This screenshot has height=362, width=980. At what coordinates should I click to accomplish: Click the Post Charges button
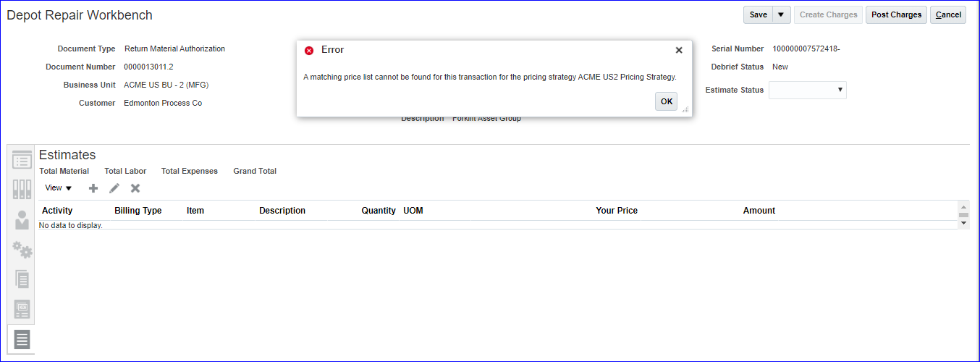[896, 14]
